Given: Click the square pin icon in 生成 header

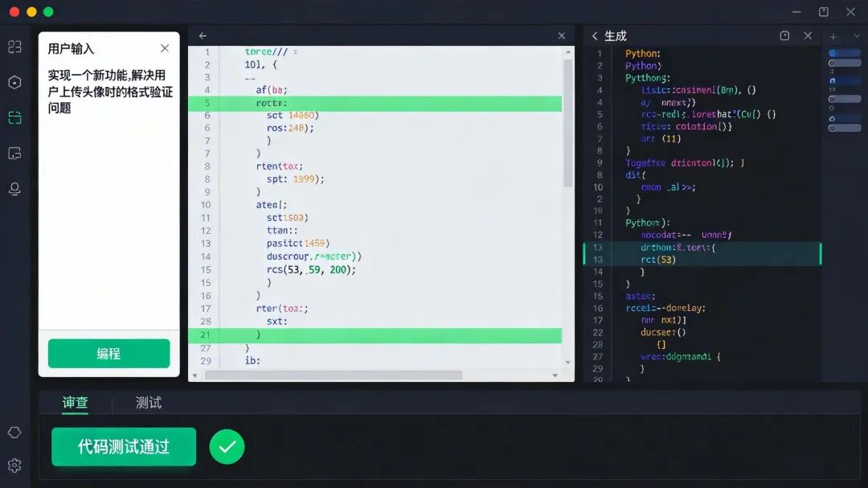Looking at the screenshot, I should click(x=784, y=35).
